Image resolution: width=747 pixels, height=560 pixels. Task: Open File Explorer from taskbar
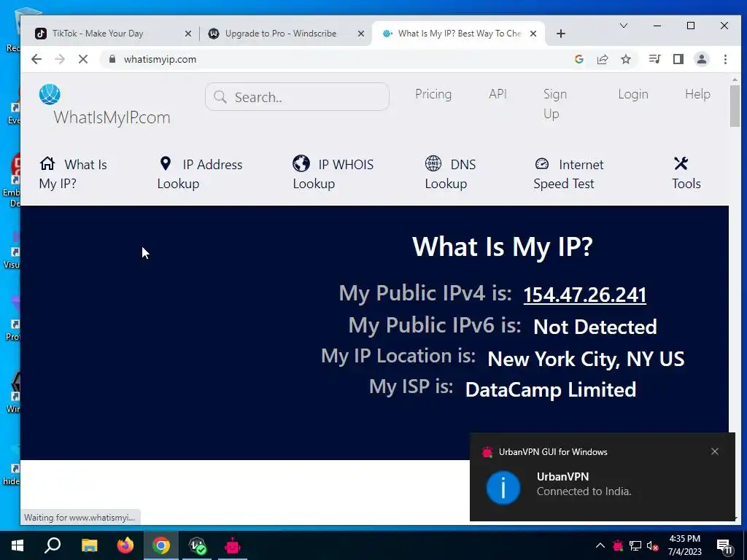click(x=89, y=545)
